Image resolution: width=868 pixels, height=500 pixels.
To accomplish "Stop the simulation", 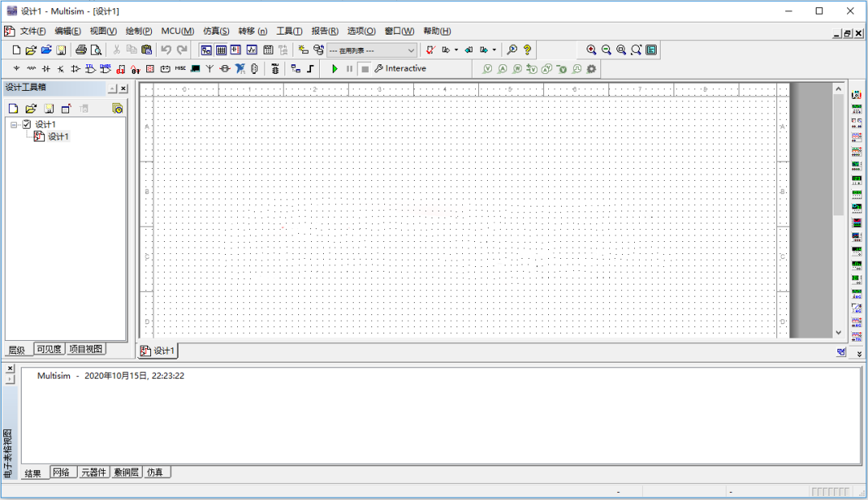I will point(365,68).
